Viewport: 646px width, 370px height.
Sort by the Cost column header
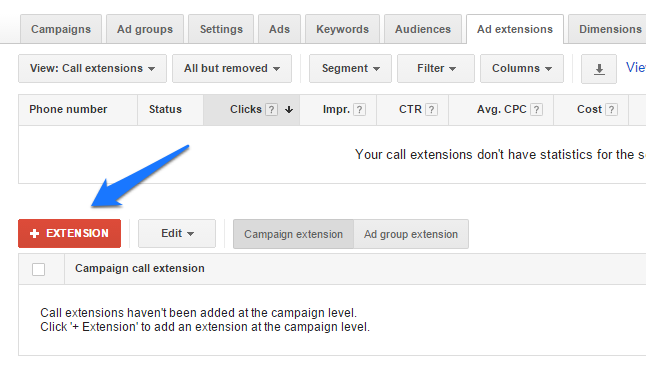(x=590, y=109)
